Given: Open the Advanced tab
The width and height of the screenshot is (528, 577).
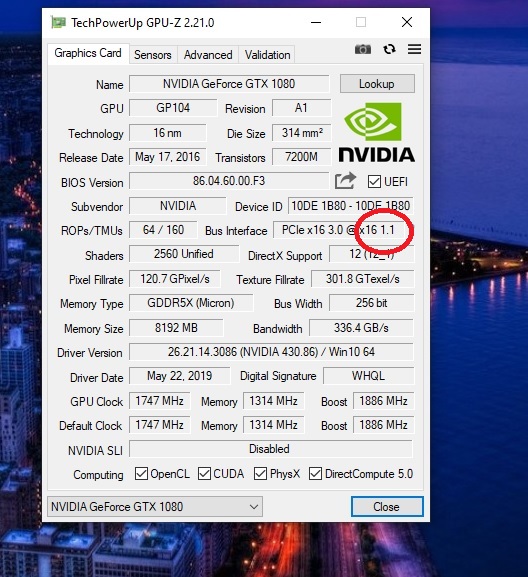Looking at the screenshot, I should pos(208,55).
